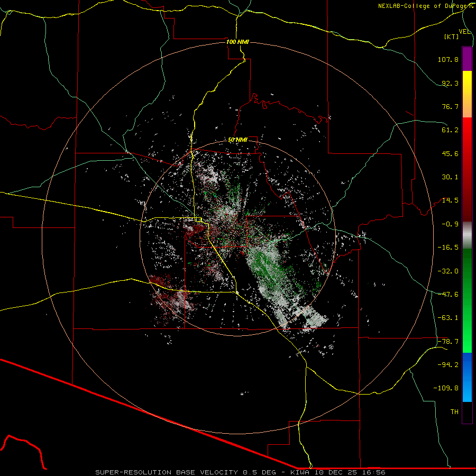Click the Super-Resolution Base Velocity caption

tap(241, 472)
